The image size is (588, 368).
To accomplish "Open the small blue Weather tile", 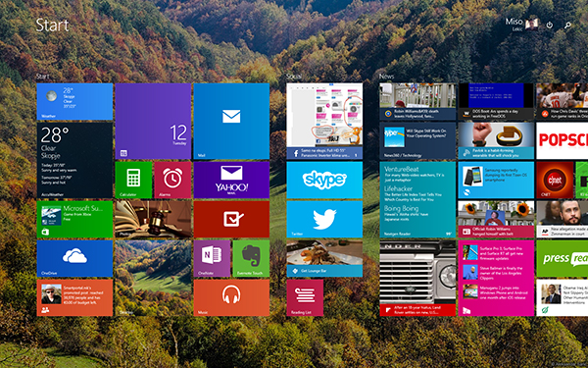I will [74, 101].
